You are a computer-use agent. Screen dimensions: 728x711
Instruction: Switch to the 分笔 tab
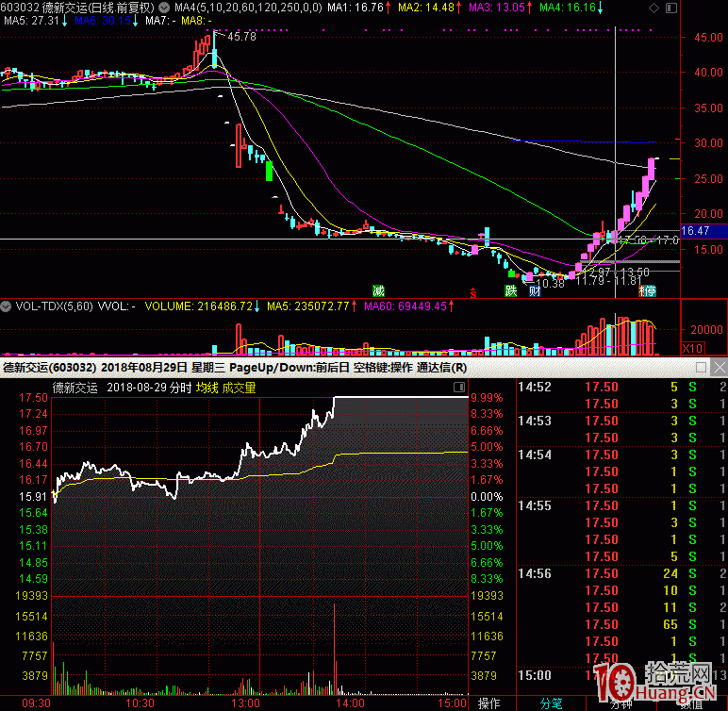(x=551, y=703)
